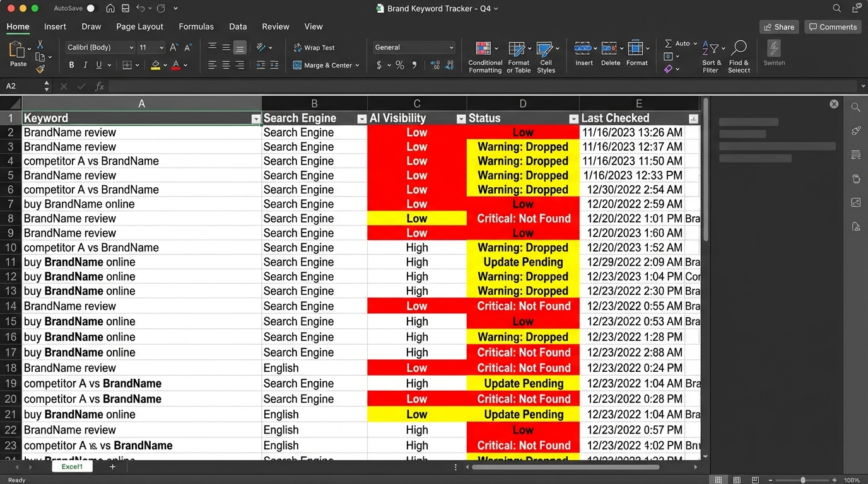The height and width of the screenshot is (484, 868).
Task: Click the Fill Color paint bucket icon
Action: [156, 65]
